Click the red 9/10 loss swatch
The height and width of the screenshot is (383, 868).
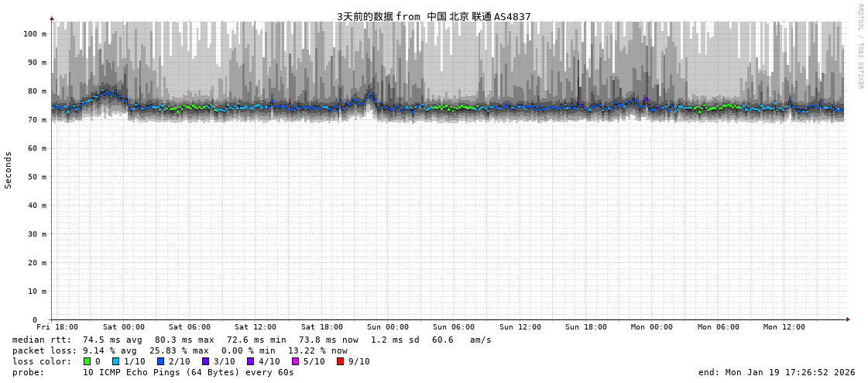click(341, 361)
